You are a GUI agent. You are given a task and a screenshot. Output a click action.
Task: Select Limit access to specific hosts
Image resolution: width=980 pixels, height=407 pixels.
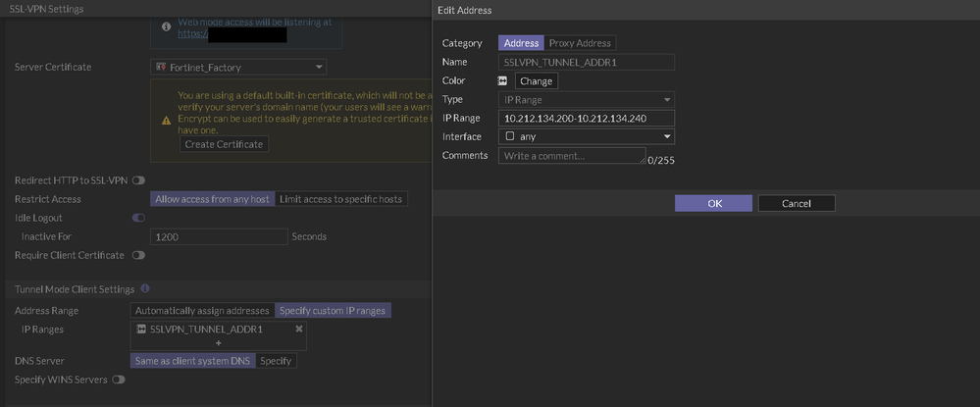pos(340,199)
